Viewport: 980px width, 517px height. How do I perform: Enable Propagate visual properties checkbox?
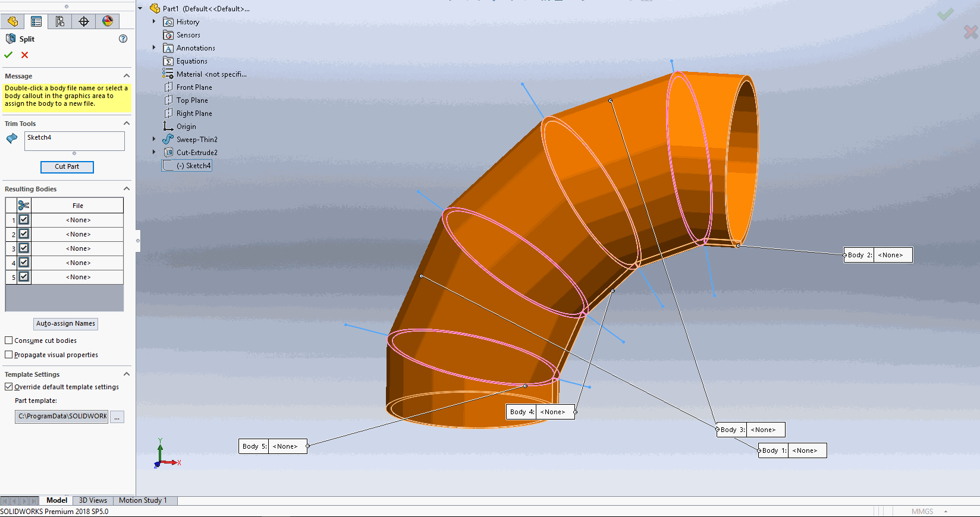pyautogui.click(x=9, y=355)
